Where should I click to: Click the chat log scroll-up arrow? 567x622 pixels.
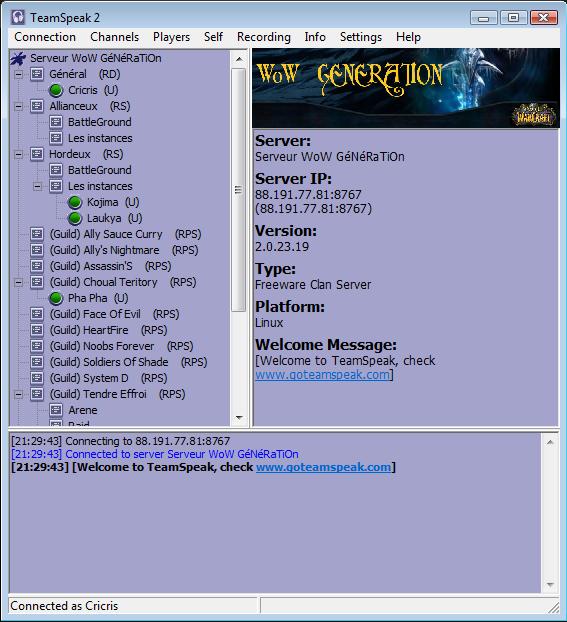(x=550, y=442)
